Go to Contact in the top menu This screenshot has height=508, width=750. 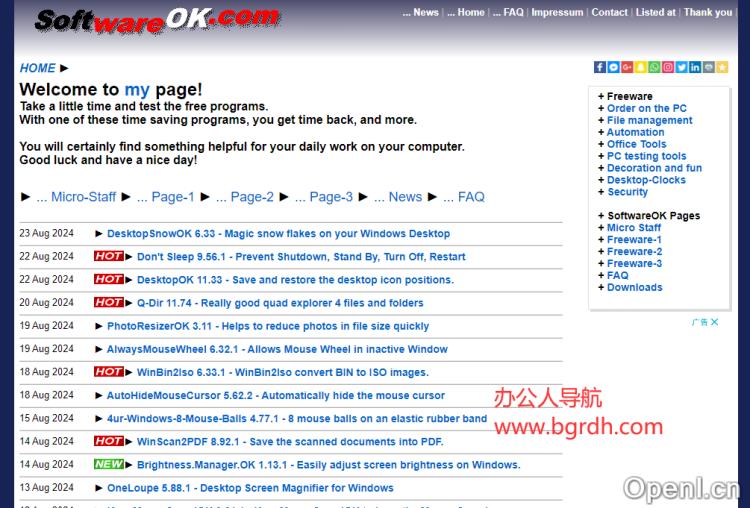tap(609, 12)
